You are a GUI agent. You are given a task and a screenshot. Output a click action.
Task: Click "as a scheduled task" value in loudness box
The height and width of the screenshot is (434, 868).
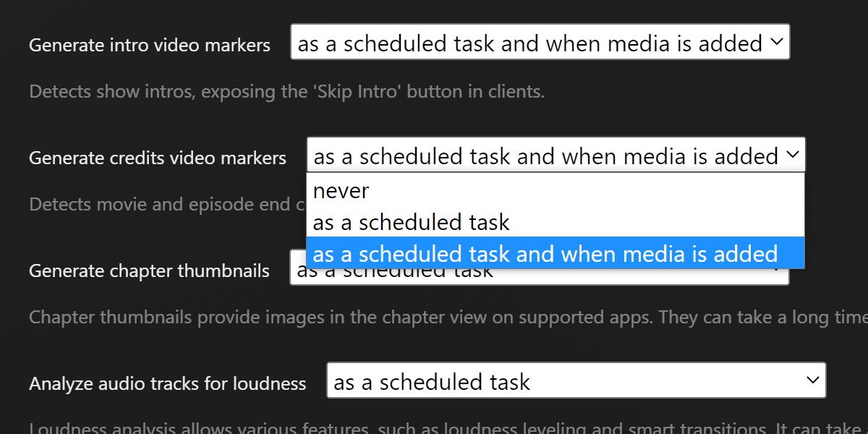click(432, 382)
